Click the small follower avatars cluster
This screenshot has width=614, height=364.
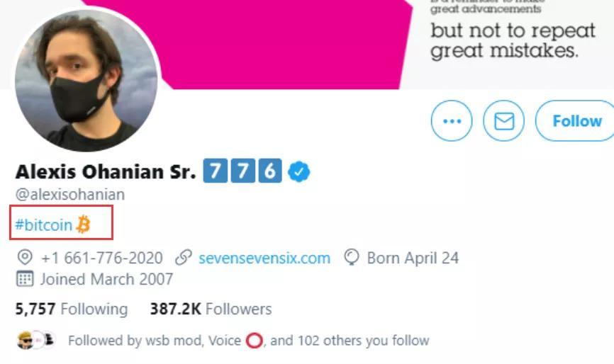click(x=35, y=340)
